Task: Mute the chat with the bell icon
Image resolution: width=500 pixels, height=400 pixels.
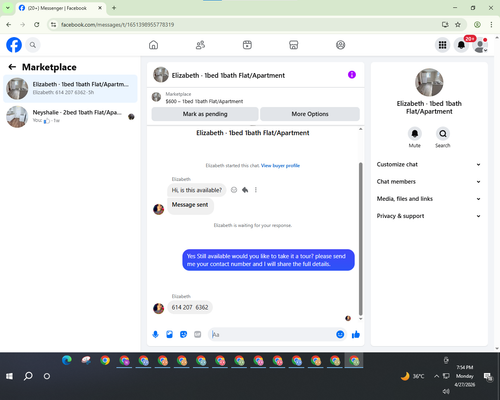Action: (415, 134)
